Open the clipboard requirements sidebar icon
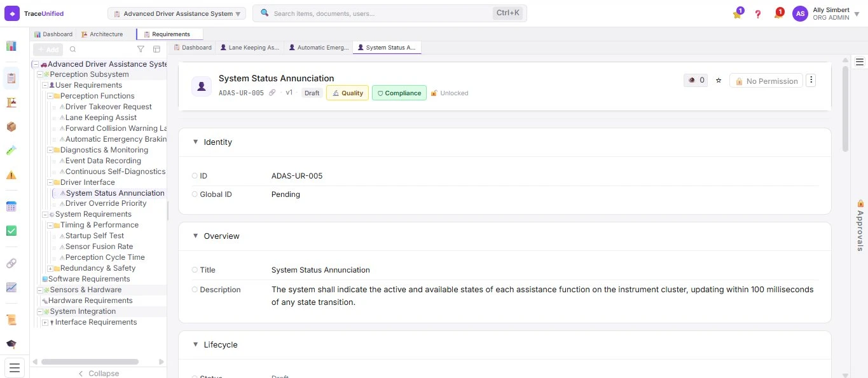The image size is (868, 378). 11,78
